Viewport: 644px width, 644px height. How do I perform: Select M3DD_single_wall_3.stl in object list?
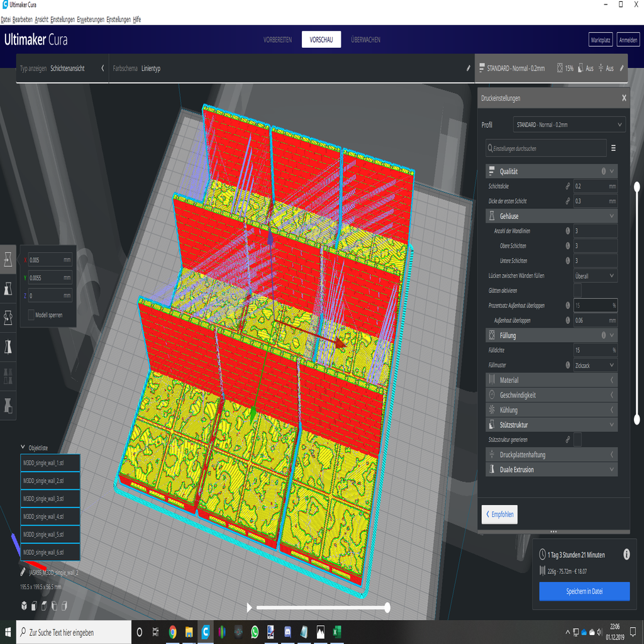click(x=50, y=499)
